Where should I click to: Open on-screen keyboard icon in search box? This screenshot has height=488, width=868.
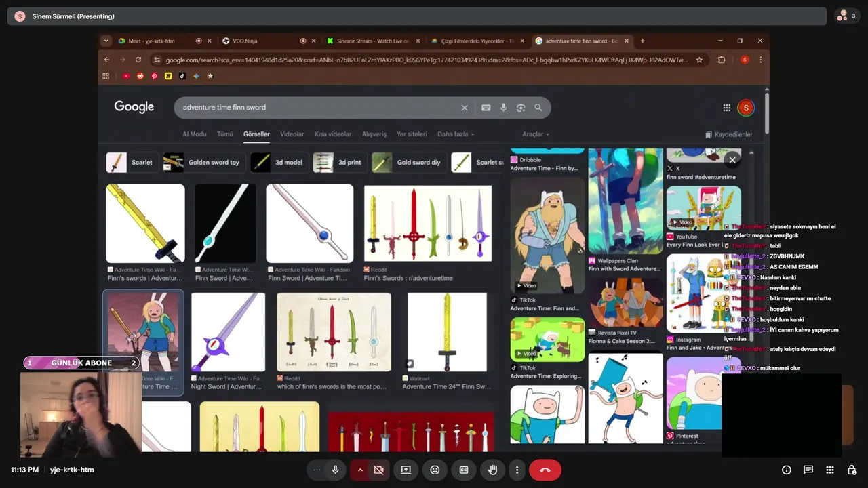click(486, 108)
